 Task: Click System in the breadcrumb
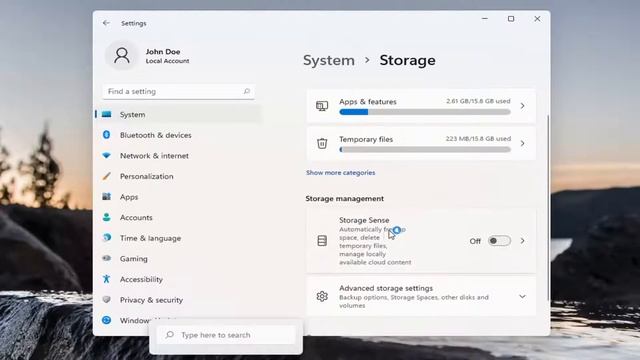[x=329, y=60]
